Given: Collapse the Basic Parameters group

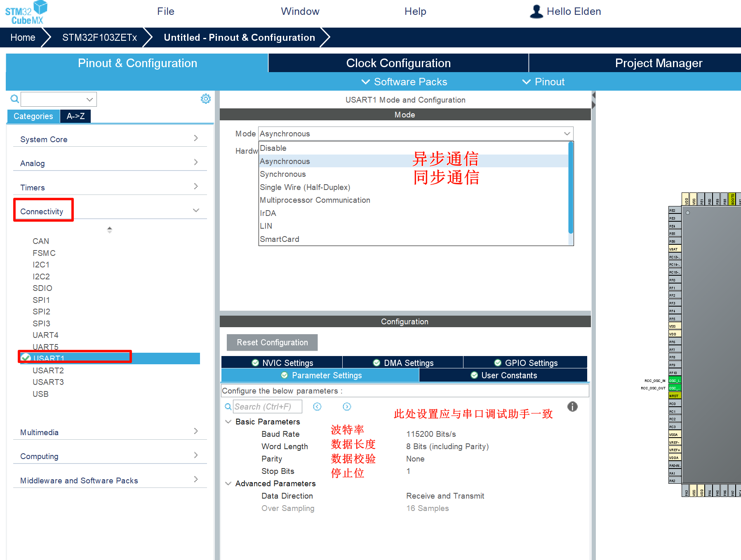Looking at the screenshot, I should point(228,422).
